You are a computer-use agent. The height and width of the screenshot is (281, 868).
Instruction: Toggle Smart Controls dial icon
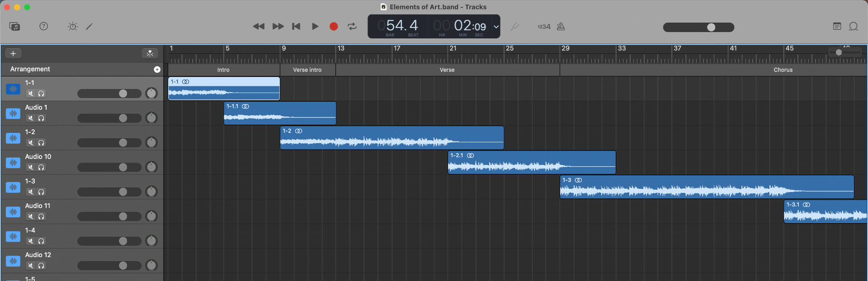(x=73, y=27)
